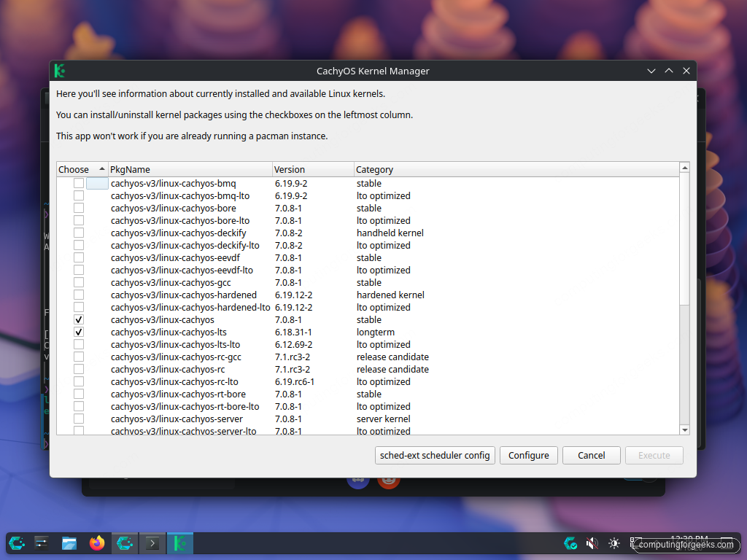
Task: Click the 'handheld kernel' category cell
Action: coord(390,233)
